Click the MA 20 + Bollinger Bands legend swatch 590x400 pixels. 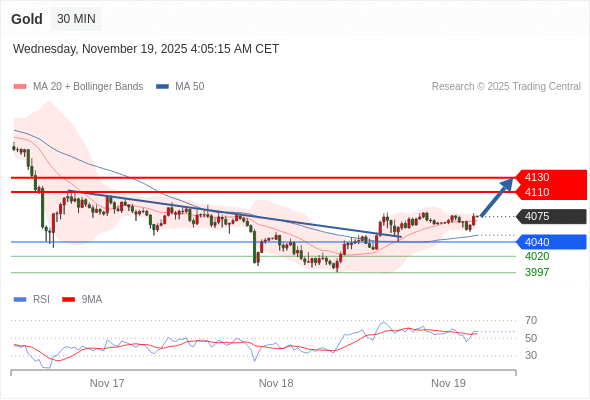20,87
